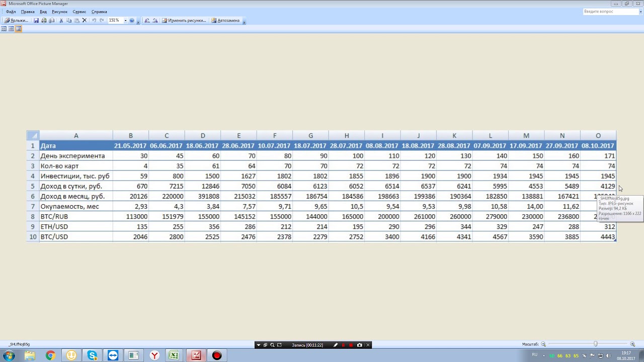Click the Ярлыки shortcuts toolbar button
The width and height of the screenshot is (644, 362).
[x=16, y=21]
